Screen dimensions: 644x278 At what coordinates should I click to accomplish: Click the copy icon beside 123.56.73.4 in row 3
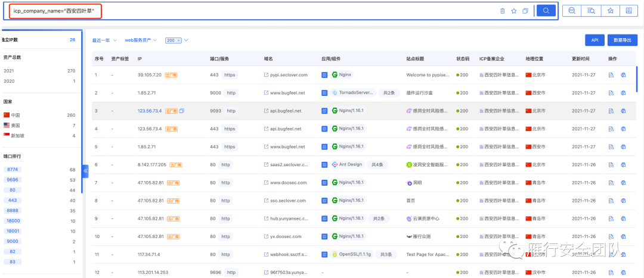click(182, 111)
